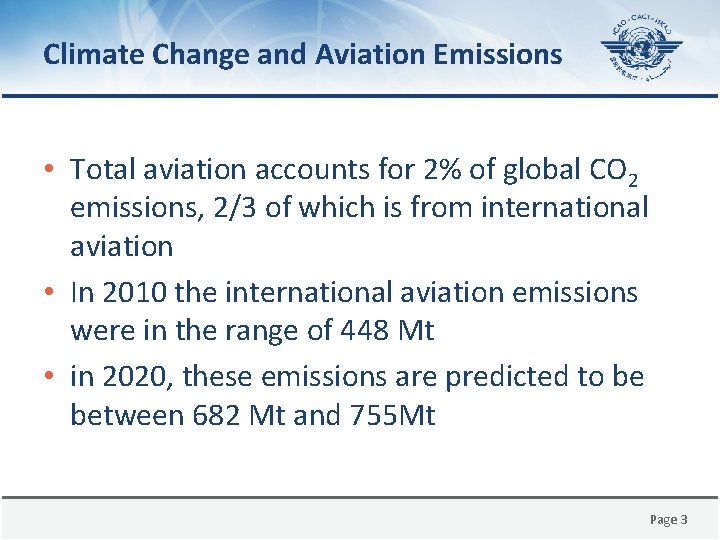Click the word 'international' in the first bullet

[562, 208]
